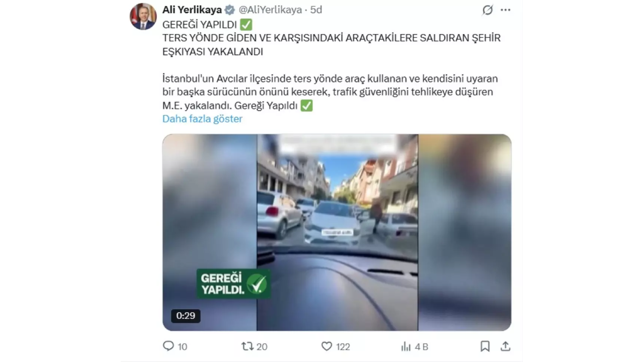Click the Gereği Yapıldı green overlay badge

click(233, 284)
